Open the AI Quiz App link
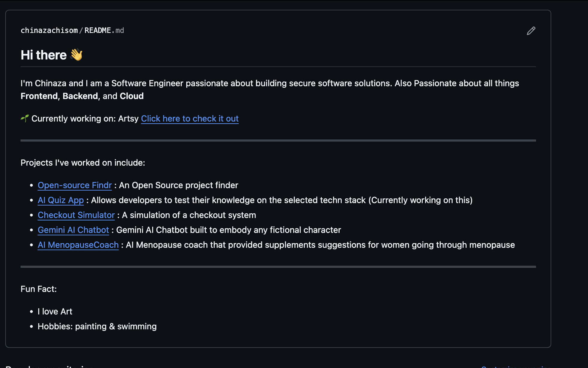588x368 pixels. click(x=61, y=200)
